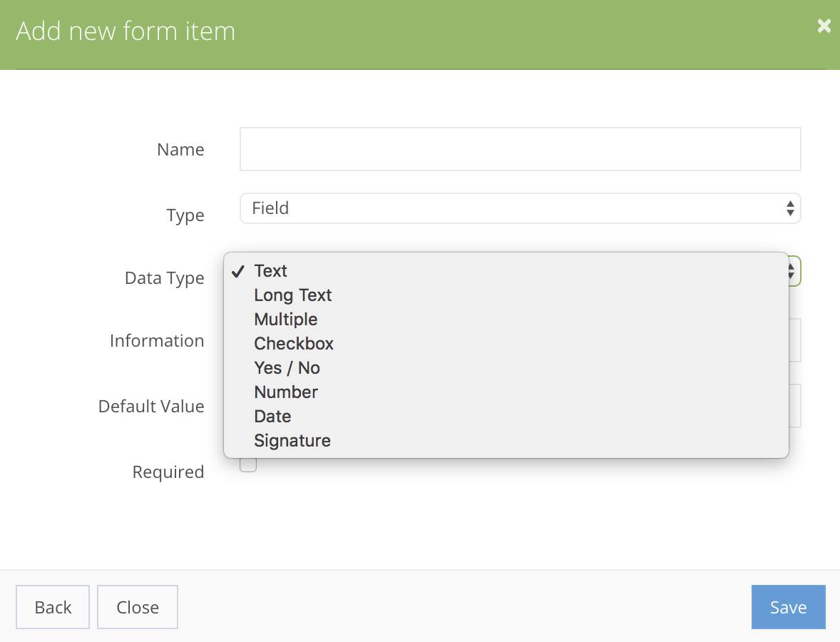This screenshot has height=642, width=840.
Task: Select Number from the data type options
Action: pyautogui.click(x=285, y=392)
